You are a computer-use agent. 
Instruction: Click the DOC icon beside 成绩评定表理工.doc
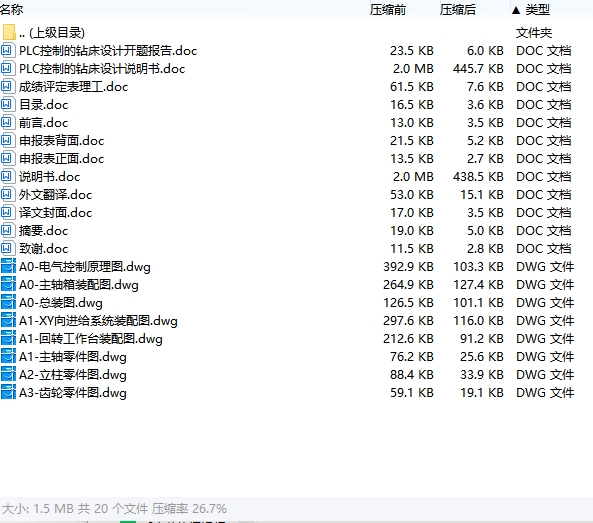pyautogui.click(x=8, y=87)
